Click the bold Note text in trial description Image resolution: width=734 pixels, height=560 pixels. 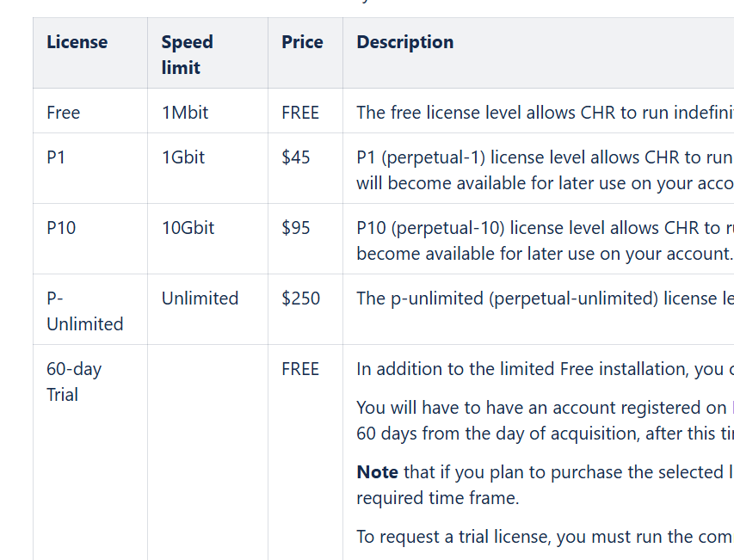click(377, 472)
